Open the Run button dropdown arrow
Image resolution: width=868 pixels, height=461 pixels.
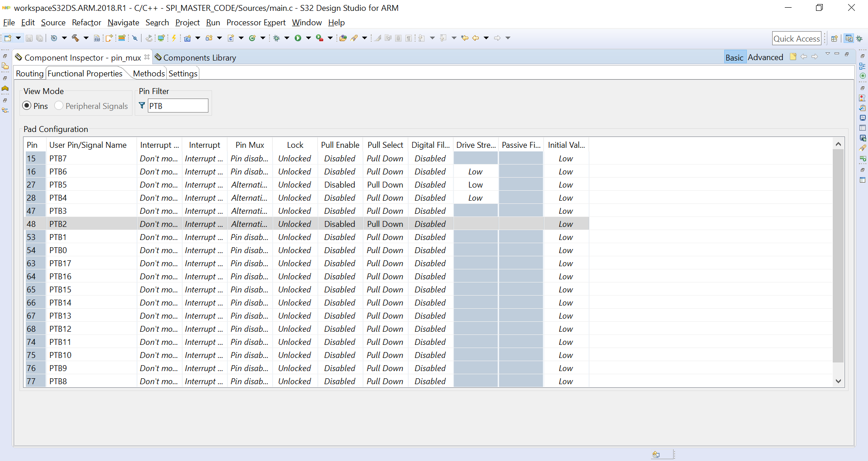pos(308,38)
